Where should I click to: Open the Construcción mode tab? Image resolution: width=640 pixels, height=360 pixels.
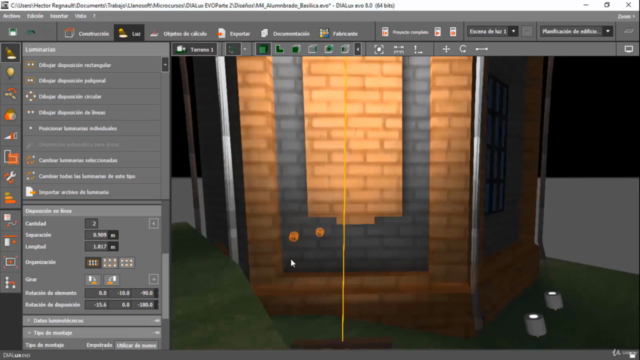(87, 33)
